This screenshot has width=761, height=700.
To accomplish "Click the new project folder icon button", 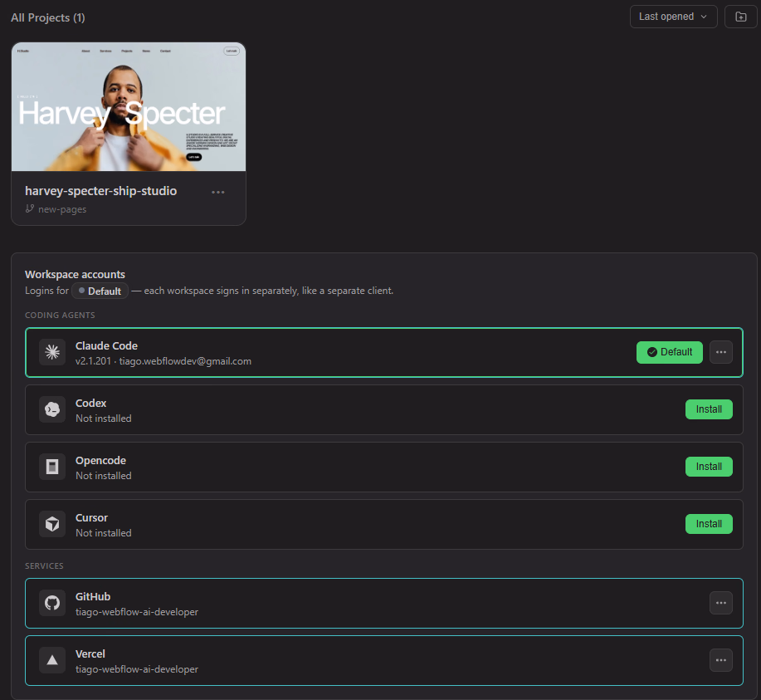I will (x=740, y=17).
